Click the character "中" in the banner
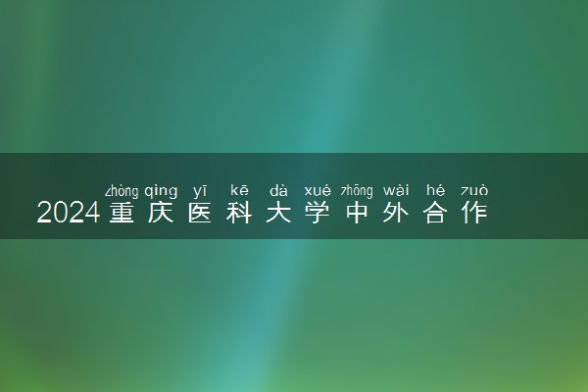This screenshot has height=392, width=588. [357, 213]
